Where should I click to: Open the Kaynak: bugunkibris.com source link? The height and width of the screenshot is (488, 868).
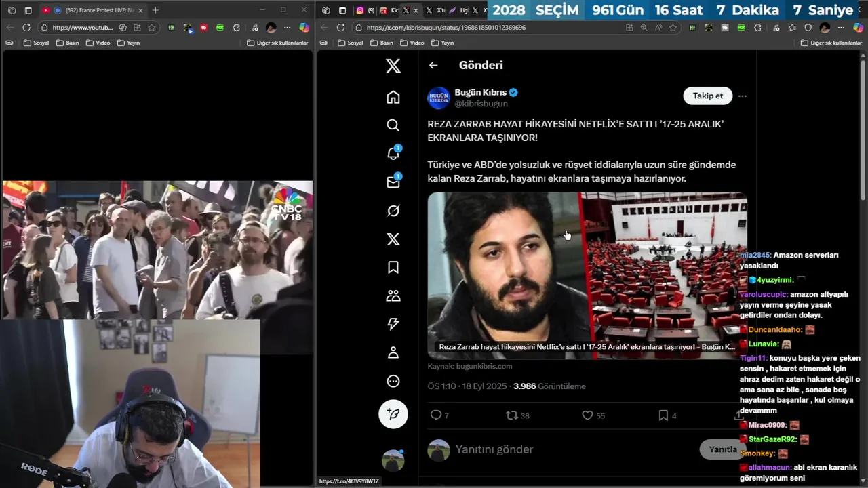[470, 366]
